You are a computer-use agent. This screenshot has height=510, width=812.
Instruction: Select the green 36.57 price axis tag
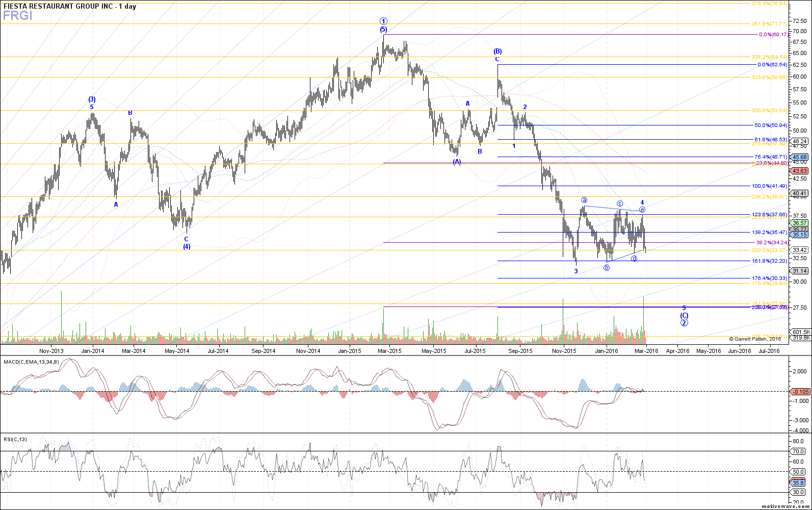point(799,223)
